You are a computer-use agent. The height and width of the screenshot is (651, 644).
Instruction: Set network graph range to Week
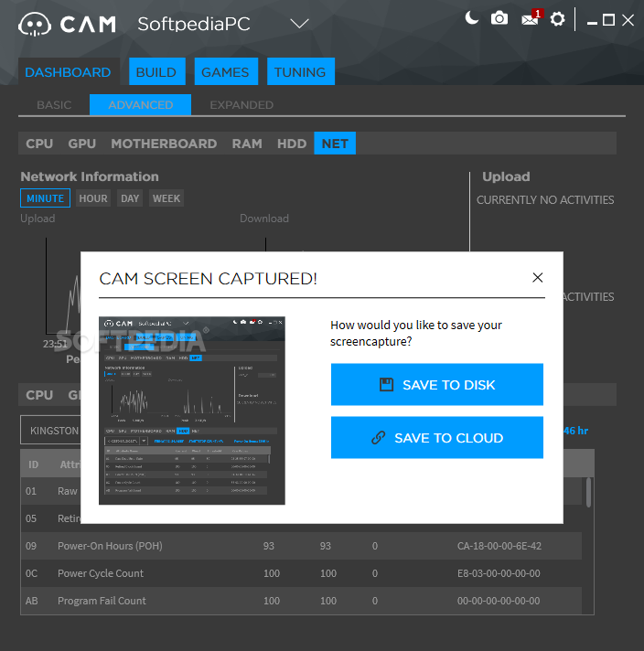pos(166,198)
